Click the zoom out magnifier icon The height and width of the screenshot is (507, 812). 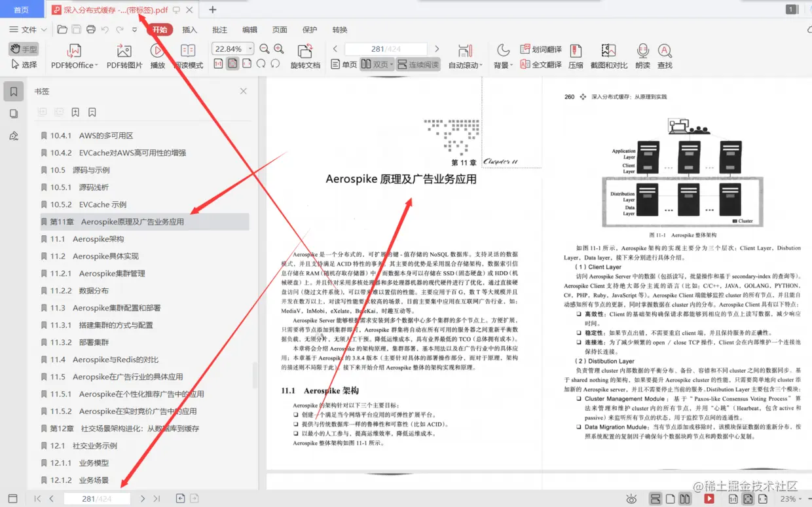pyautogui.click(x=265, y=48)
